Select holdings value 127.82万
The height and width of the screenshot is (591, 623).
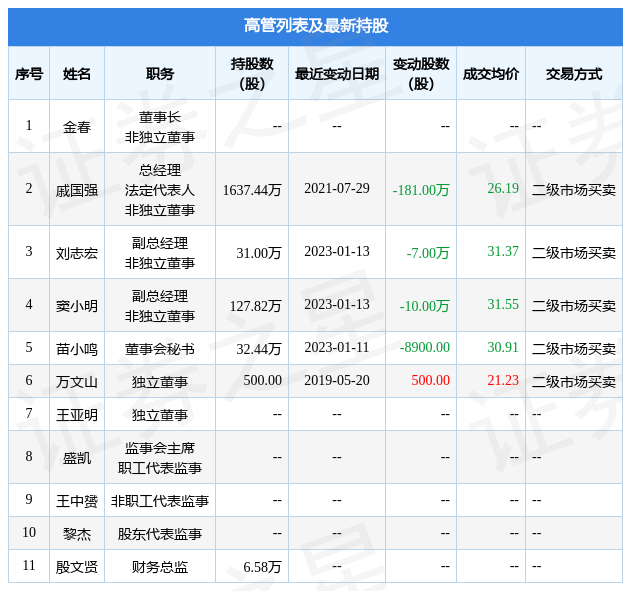(x=255, y=306)
